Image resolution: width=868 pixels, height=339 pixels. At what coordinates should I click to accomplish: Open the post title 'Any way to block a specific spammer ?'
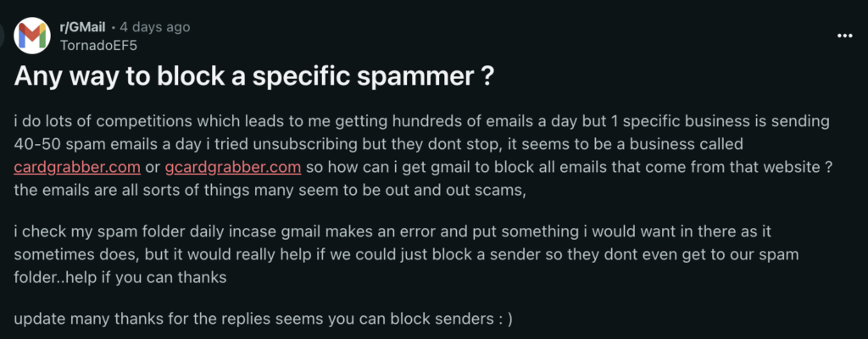coord(254,77)
